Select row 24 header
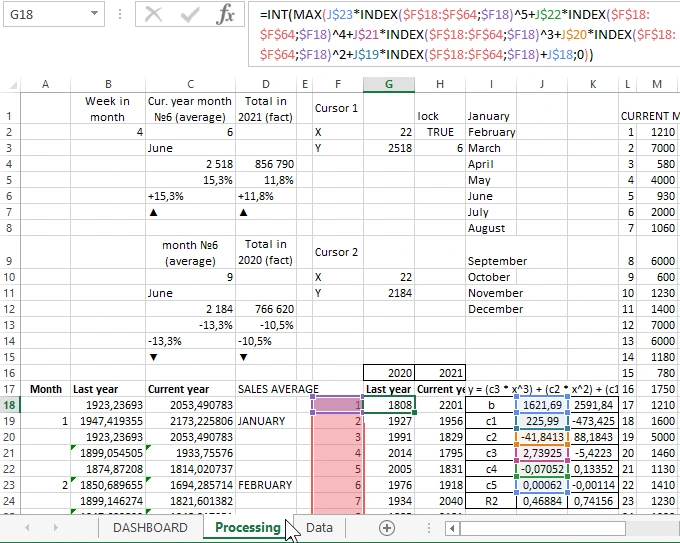680x543 pixels. [x=10, y=501]
